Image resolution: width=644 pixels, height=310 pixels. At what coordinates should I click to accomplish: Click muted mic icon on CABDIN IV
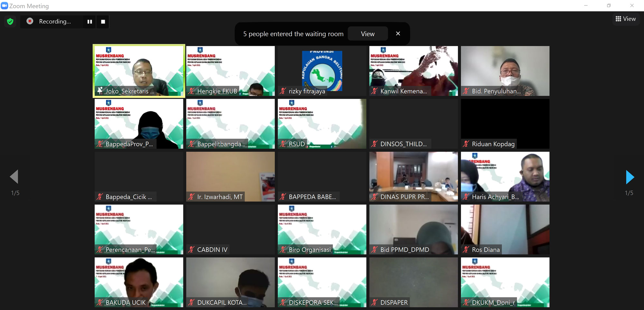point(192,249)
